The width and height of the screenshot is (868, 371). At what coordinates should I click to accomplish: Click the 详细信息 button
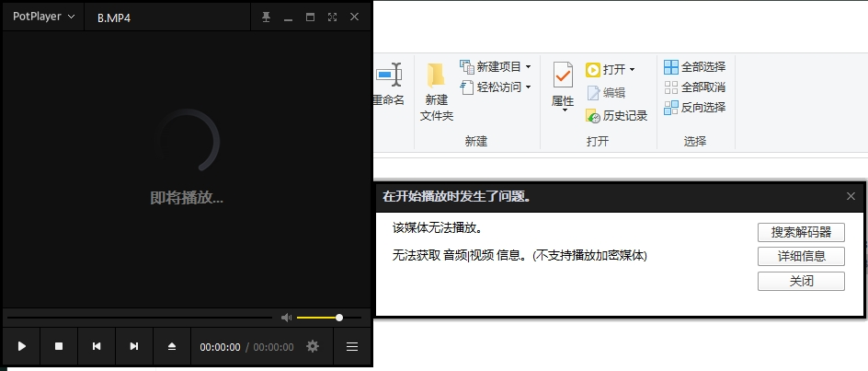801,256
